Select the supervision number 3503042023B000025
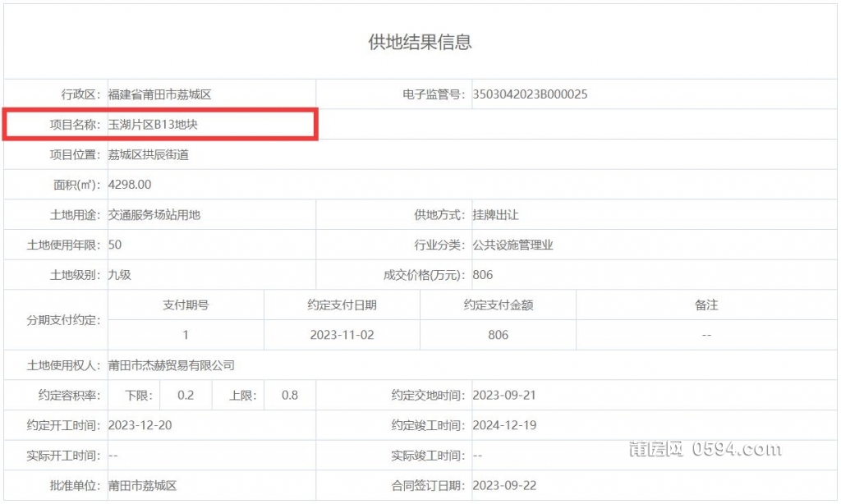 (530, 94)
